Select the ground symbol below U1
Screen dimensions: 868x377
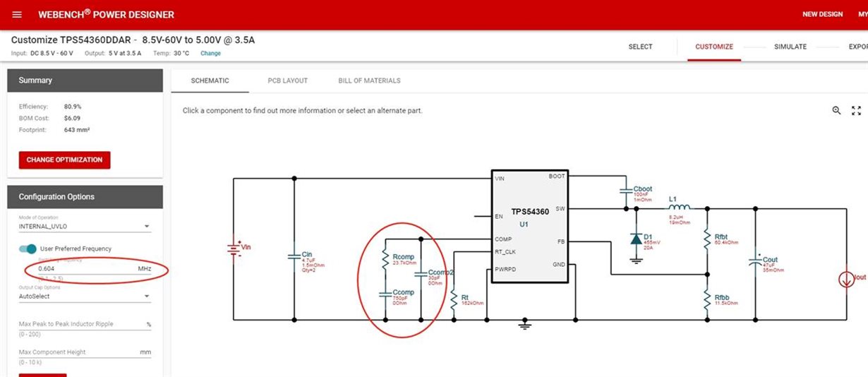coord(524,325)
